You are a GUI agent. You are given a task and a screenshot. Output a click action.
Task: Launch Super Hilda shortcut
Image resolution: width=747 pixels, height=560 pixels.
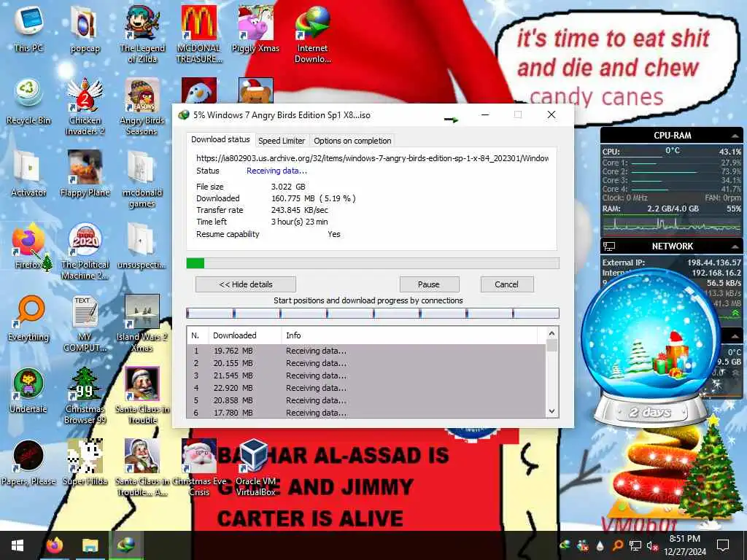(85, 462)
